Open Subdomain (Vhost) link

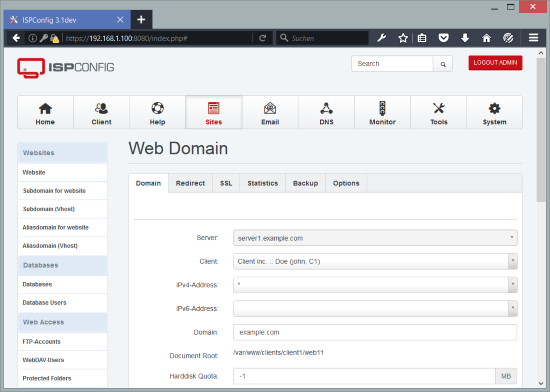[x=62, y=209]
